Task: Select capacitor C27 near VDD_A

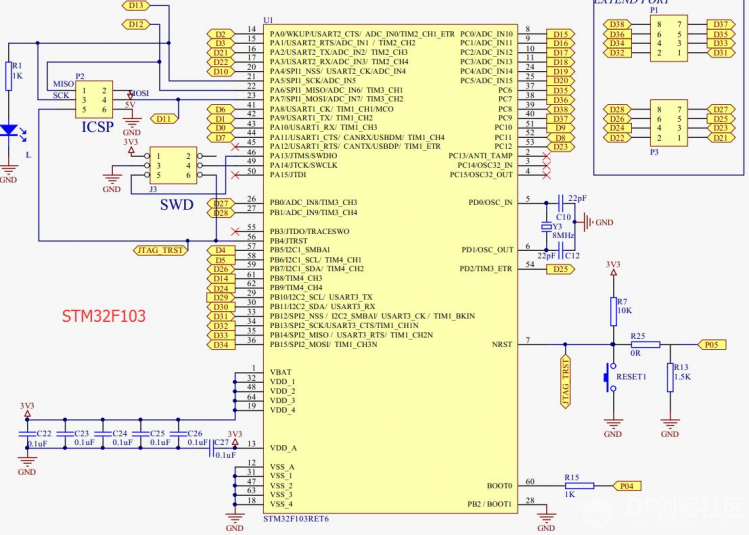Action: point(212,448)
